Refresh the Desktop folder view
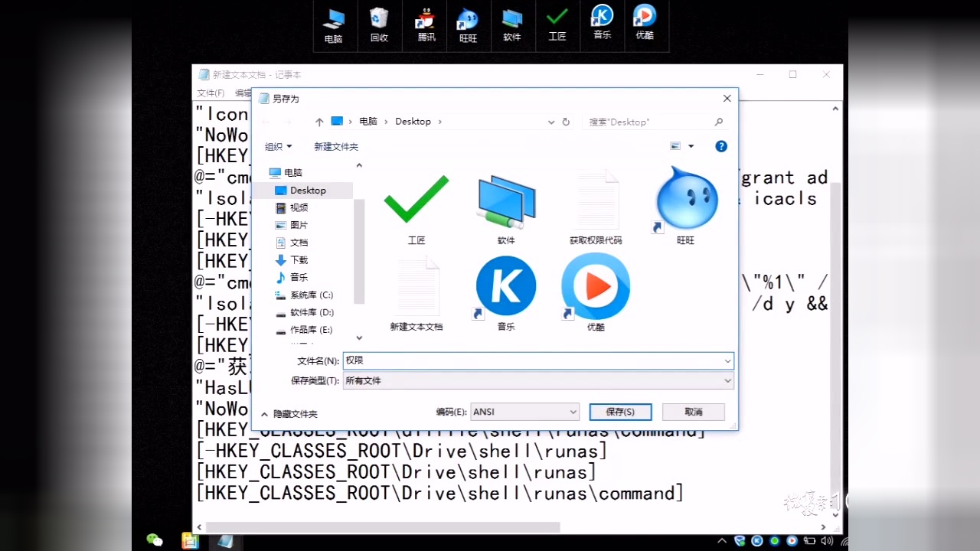The image size is (980, 551). (566, 122)
